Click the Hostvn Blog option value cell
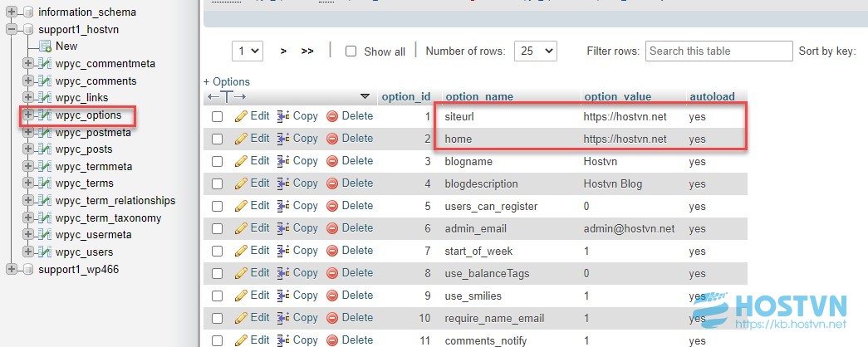The image size is (868, 347). pyautogui.click(x=613, y=183)
